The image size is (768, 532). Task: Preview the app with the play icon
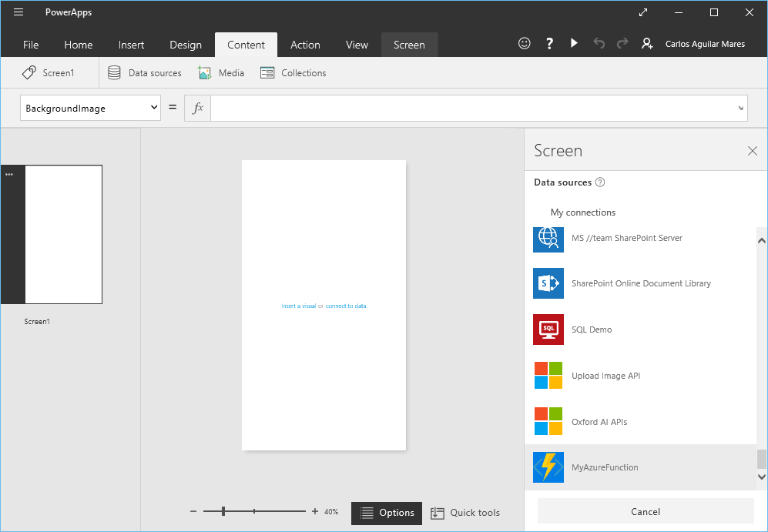[x=574, y=43]
